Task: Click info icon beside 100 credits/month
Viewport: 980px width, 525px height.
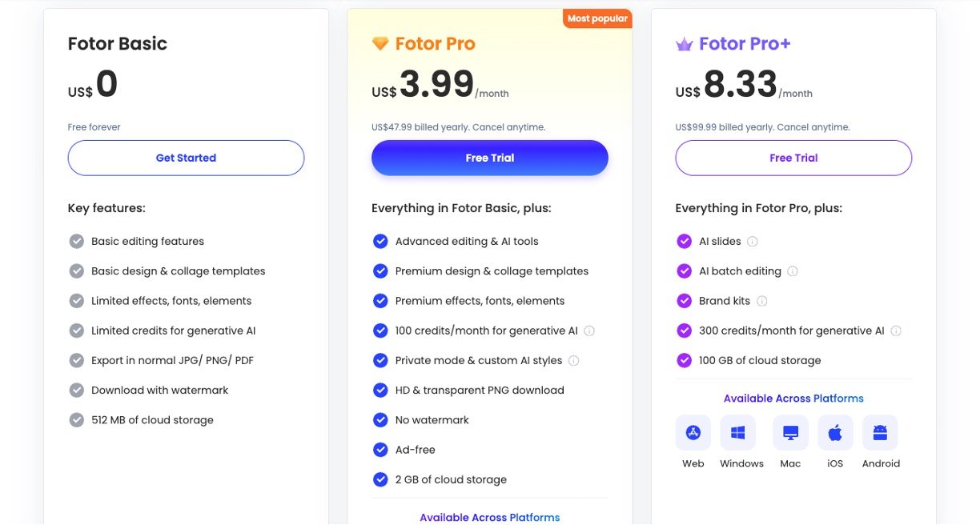Action: tap(589, 331)
